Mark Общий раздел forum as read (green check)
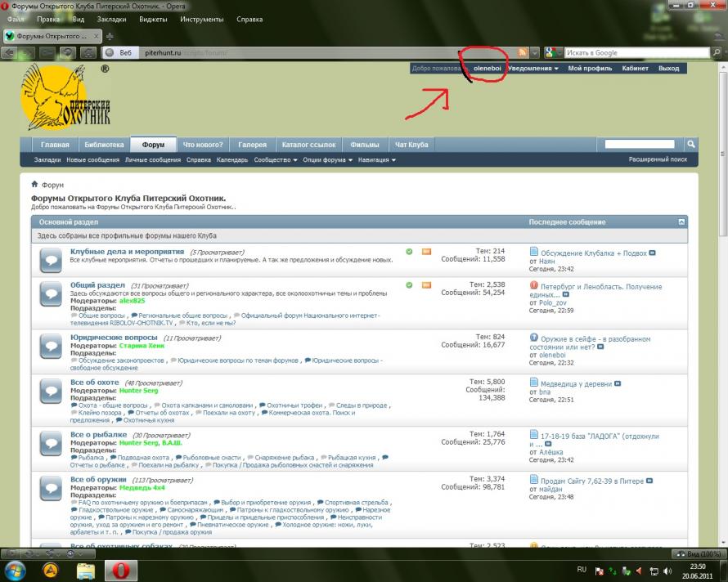This screenshot has width=728, height=582. tap(409, 284)
